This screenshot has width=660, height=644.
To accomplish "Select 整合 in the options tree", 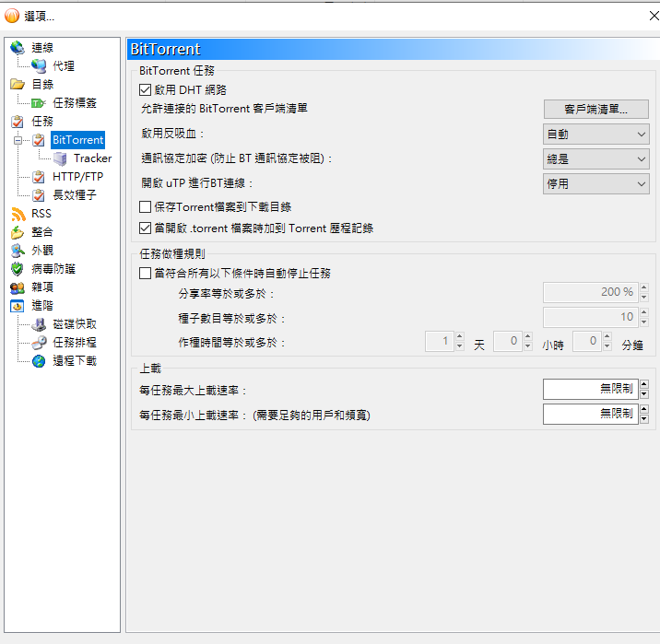I will click(42, 232).
